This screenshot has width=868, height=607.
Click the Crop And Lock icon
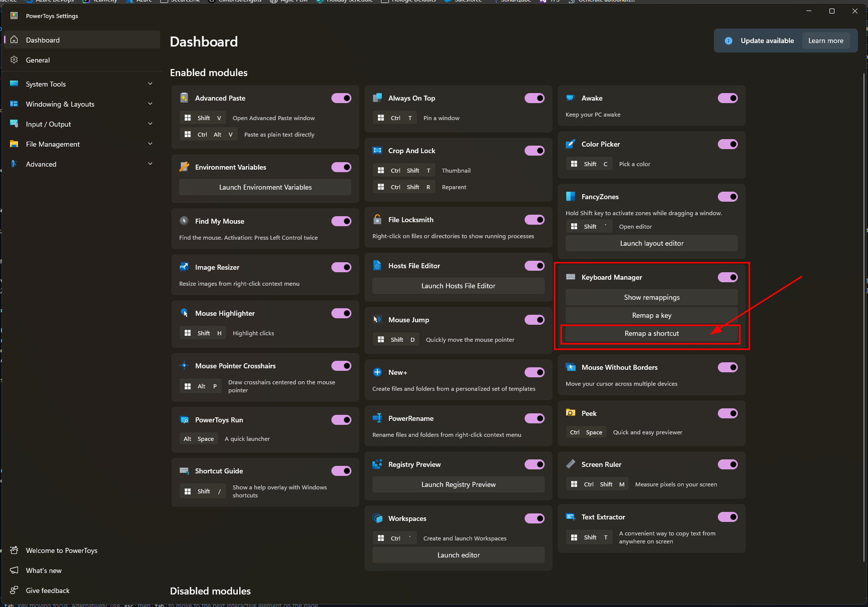pyautogui.click(x=377, y=151)
